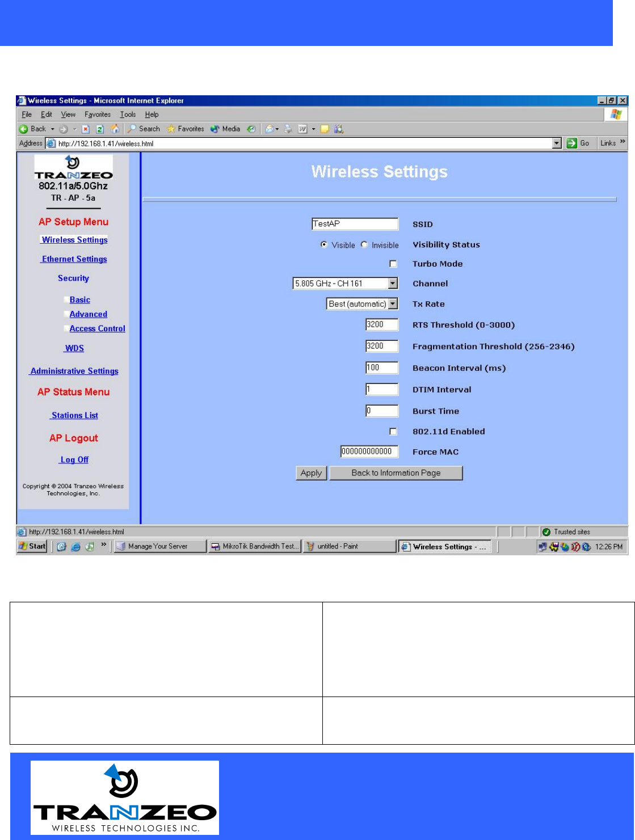
Task: Switch to Manage Your Server taskbar button
Action: pyautogui.click(x=159, y=546)
